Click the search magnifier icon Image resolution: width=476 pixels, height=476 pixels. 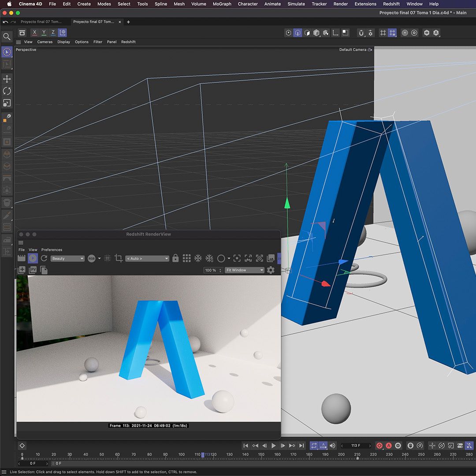[x=7, y=37]
